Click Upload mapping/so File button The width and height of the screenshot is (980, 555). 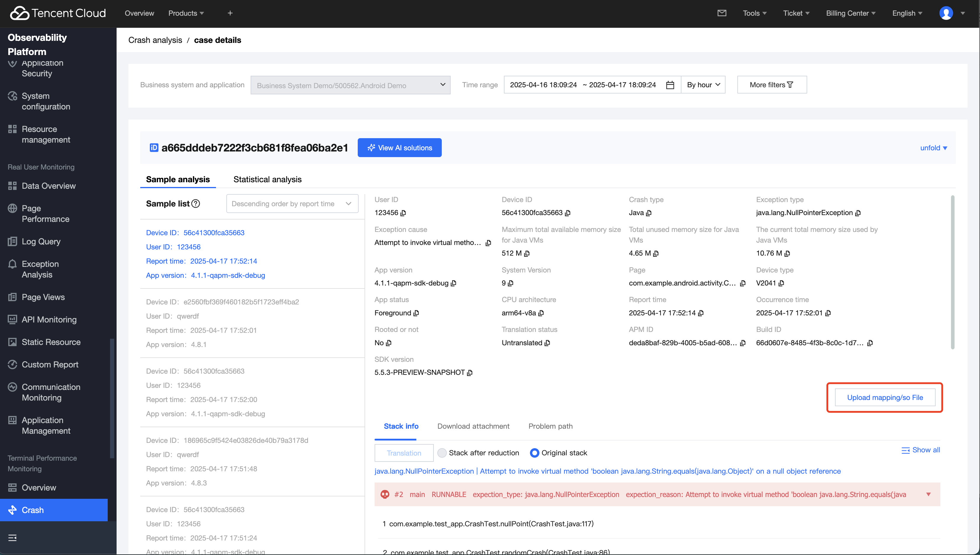[x=885, y=398]
